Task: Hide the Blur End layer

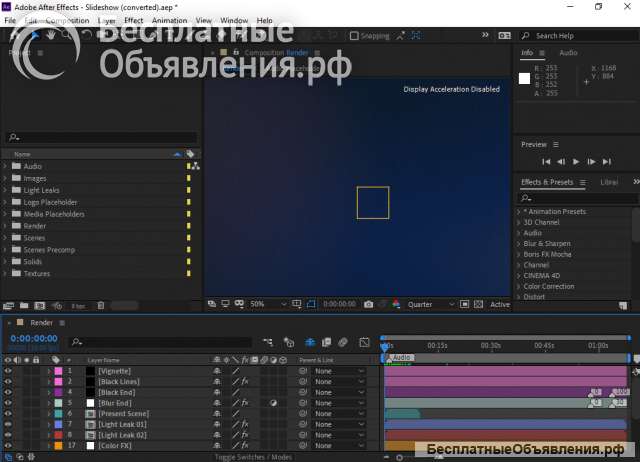Action: coord(8,403)
